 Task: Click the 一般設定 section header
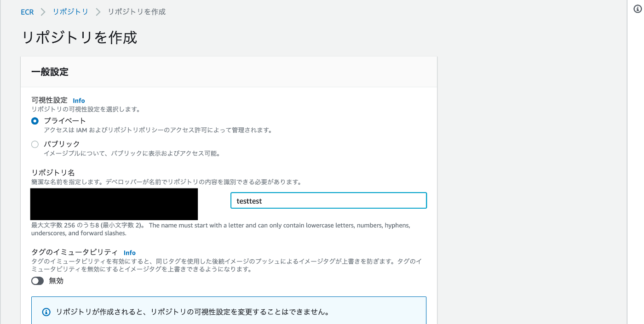click(50, 72)
